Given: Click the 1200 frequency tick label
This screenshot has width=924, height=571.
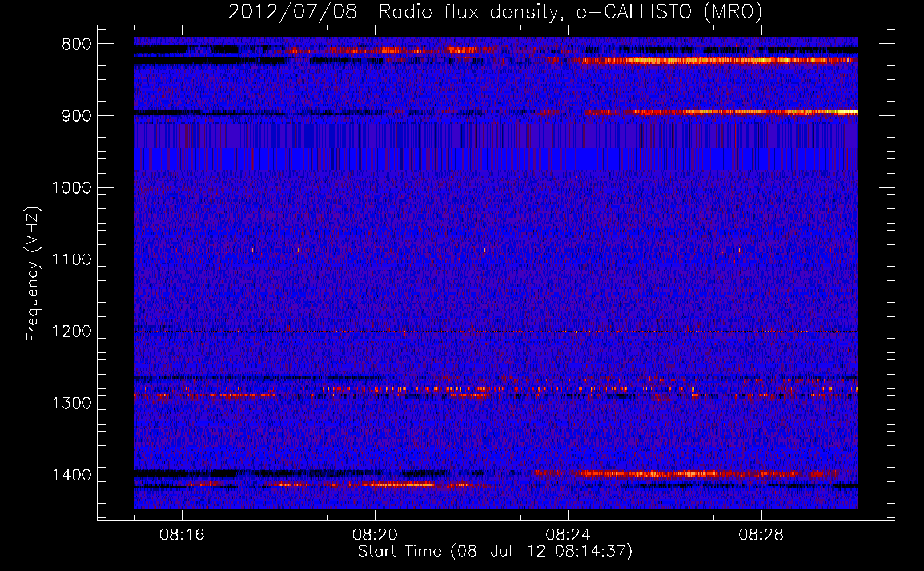Looking at the screenshot, I should tap(71, 332).
